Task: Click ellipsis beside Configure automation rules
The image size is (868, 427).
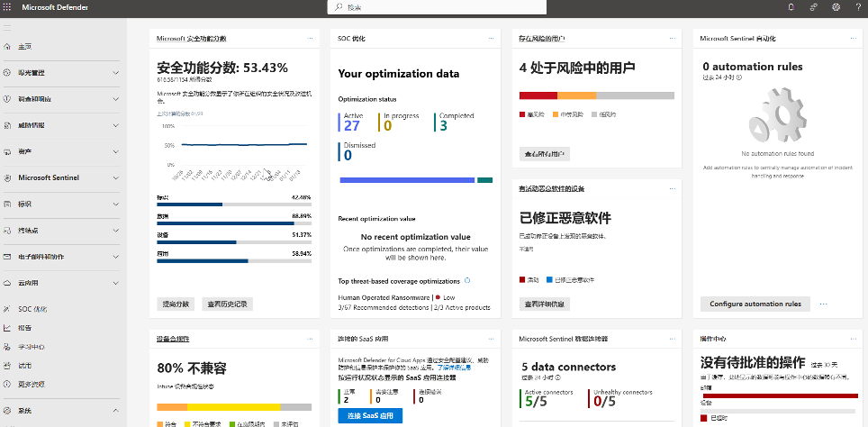Action: click(824, 304)
